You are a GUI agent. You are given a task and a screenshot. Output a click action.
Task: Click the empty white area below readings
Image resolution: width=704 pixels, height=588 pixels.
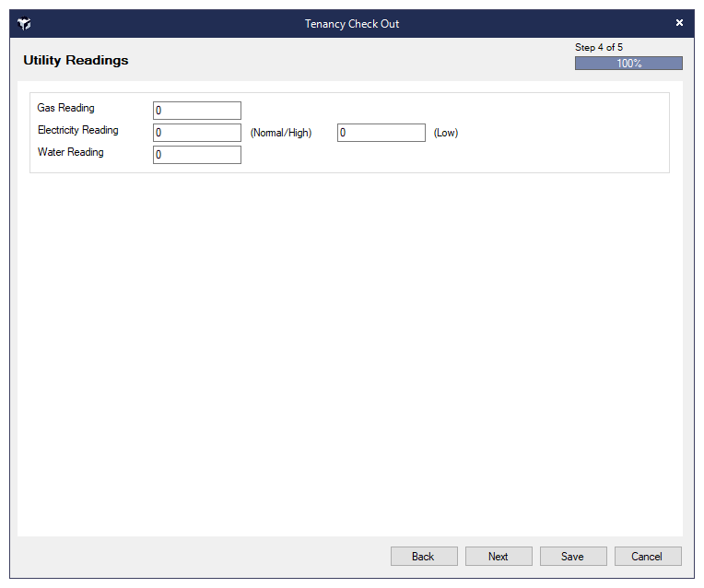(x=350, y=350)
